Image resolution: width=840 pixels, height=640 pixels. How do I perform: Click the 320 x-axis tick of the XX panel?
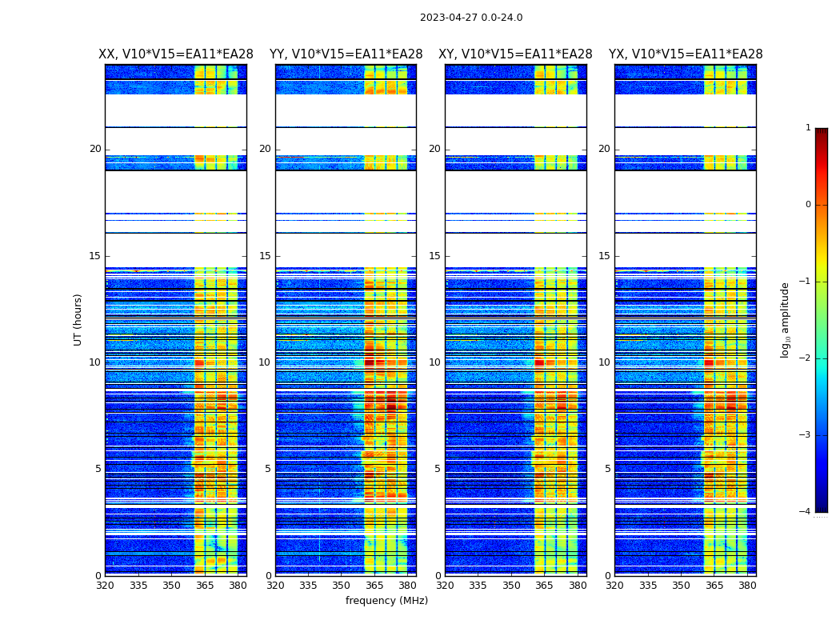click(105, 586)
